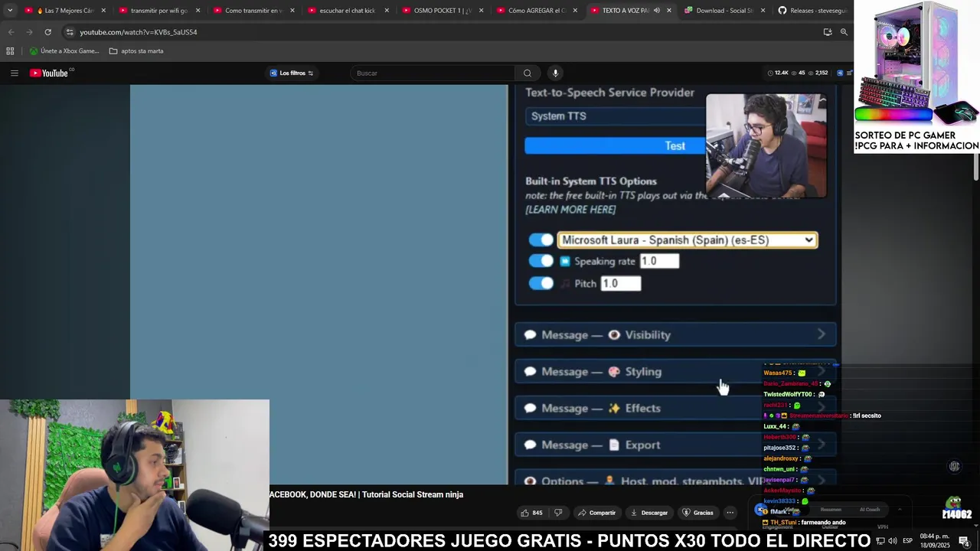Open the Microsoft Laura voice dropdown

(x=688, y=240)
